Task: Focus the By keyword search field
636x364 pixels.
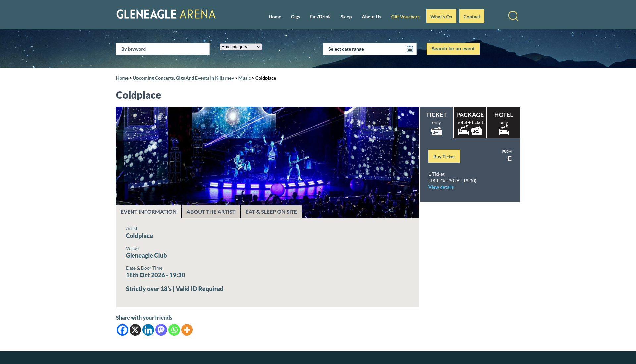Action: 163,49
